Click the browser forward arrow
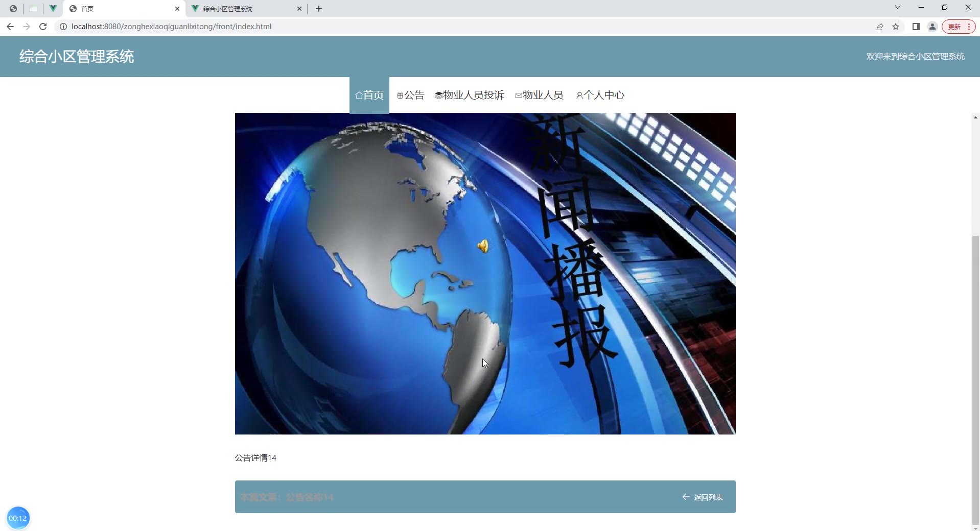 tap(27, 27)
